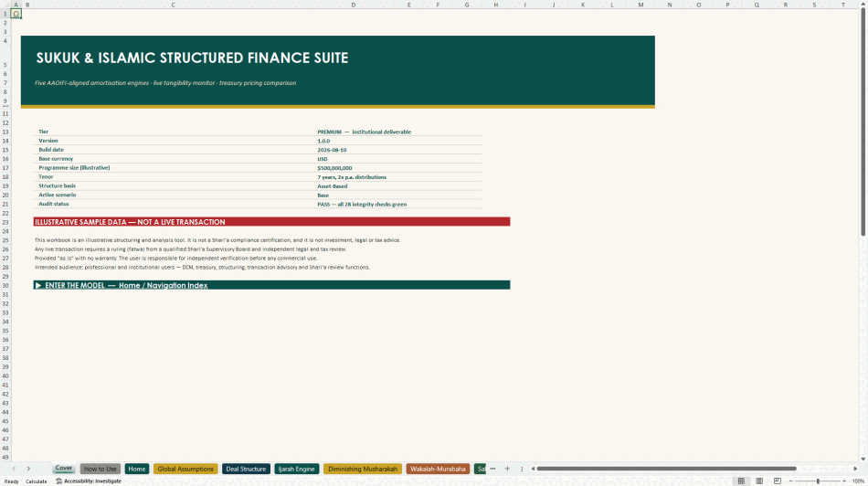Screen dimensions: 868x486
Task: Switch to Page Layout view icon
Action: point(759,481)
